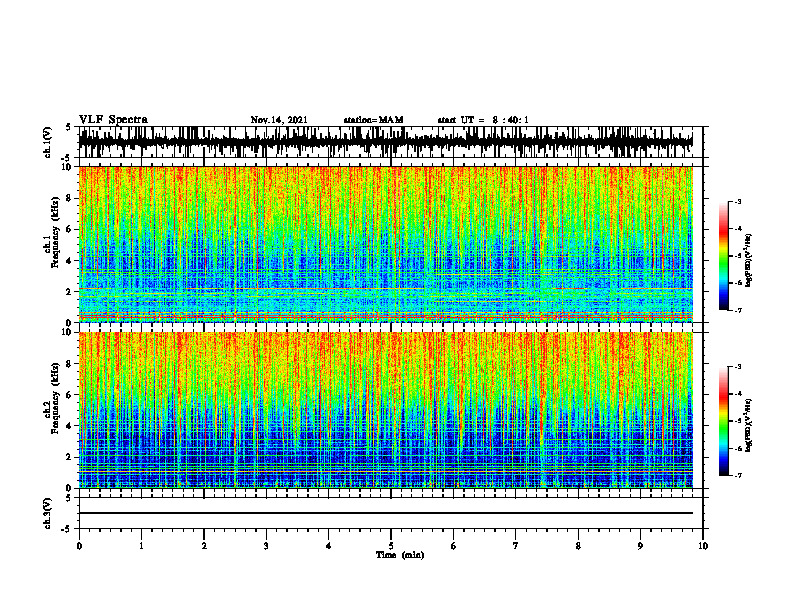Click the time axis tick label "5"
Screen dimensions: 792x612
pos(391,546)
